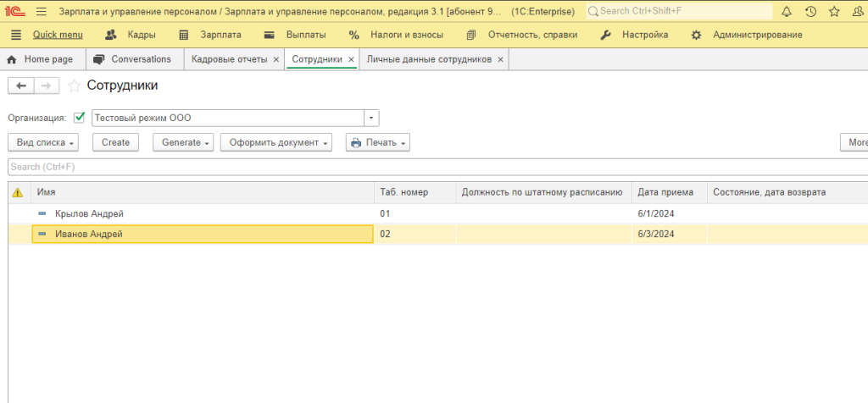Expand the Печать dropdown menu
Screen dimensions: 868x403
[x=378, y=142]
